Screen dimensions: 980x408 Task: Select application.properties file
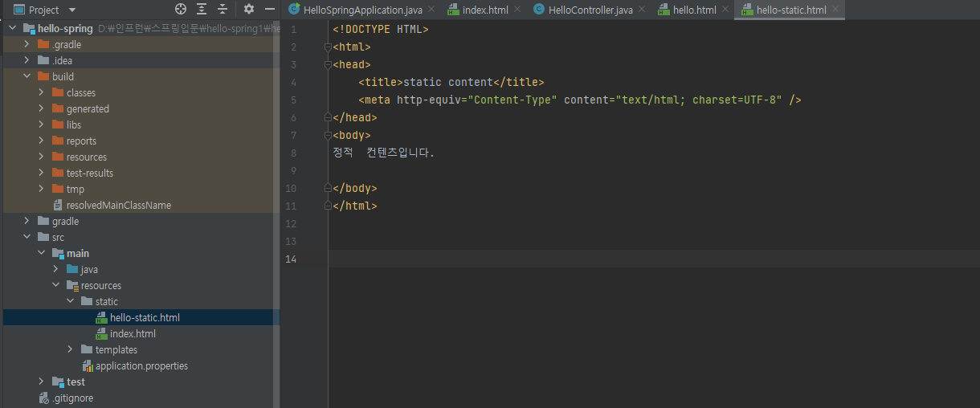[141, 365]
